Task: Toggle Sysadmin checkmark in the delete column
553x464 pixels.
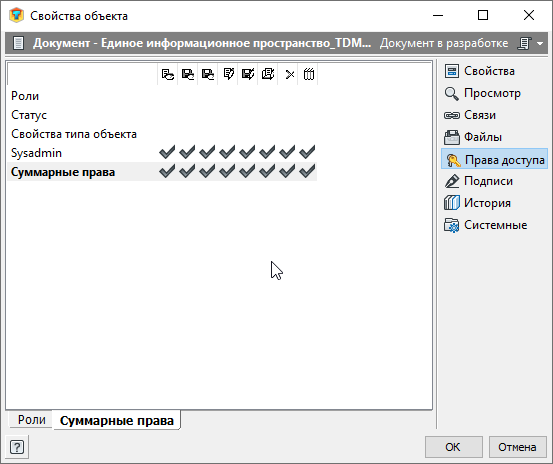Action: pos(287,152)
